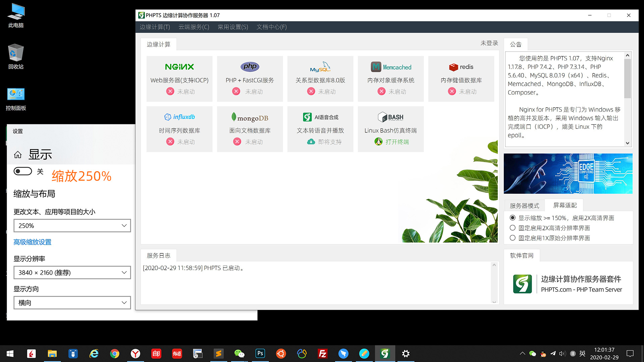
Task: Click 高级缩放设置 link
Action: (33, 242)
